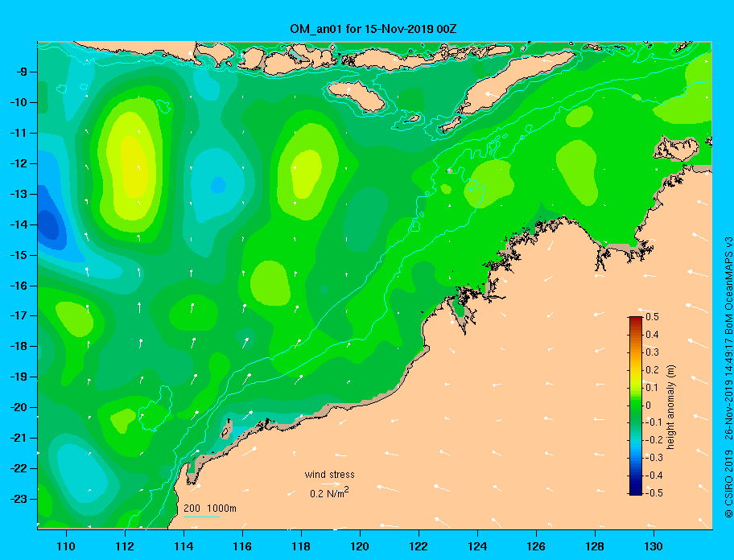This screenshot has height=560, width=734.
Task: Click the latitude axis label '-11'
Action: tap(19, 133)
